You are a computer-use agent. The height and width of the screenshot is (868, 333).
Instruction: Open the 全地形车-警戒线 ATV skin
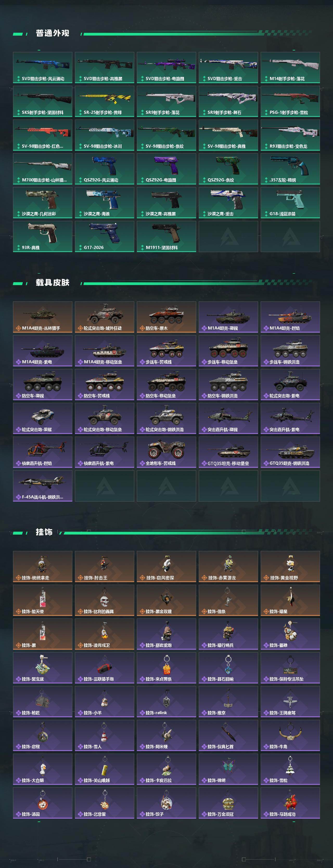point(166,452)
